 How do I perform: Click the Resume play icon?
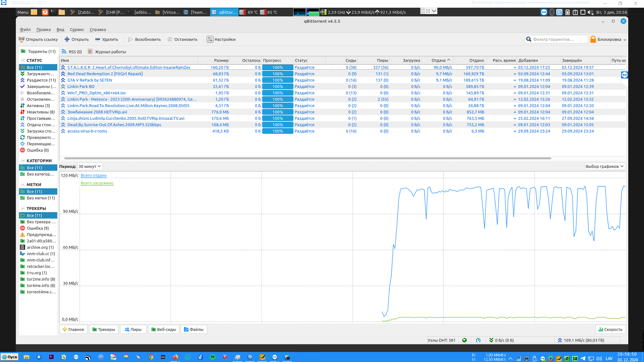pos(130,39)
